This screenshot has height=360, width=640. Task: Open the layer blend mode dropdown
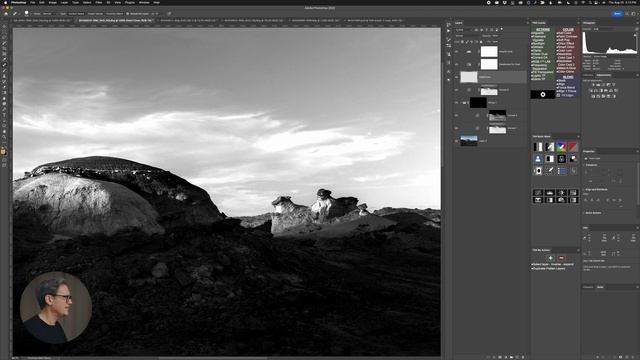coord(466,36)
